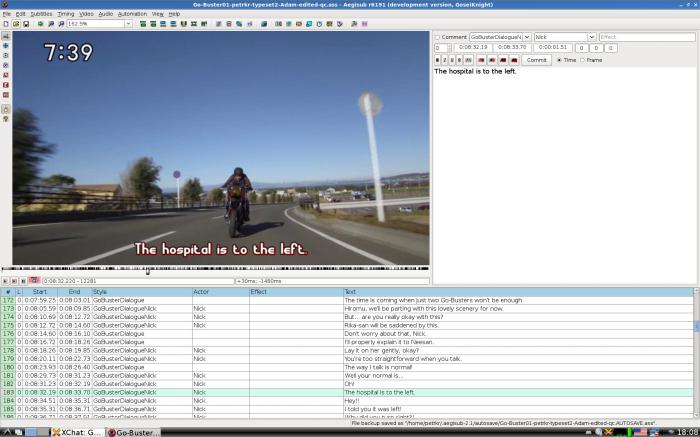Open the visual typesetting help icon
This screenshot has width=700, height=437.
tap(6, 119)
